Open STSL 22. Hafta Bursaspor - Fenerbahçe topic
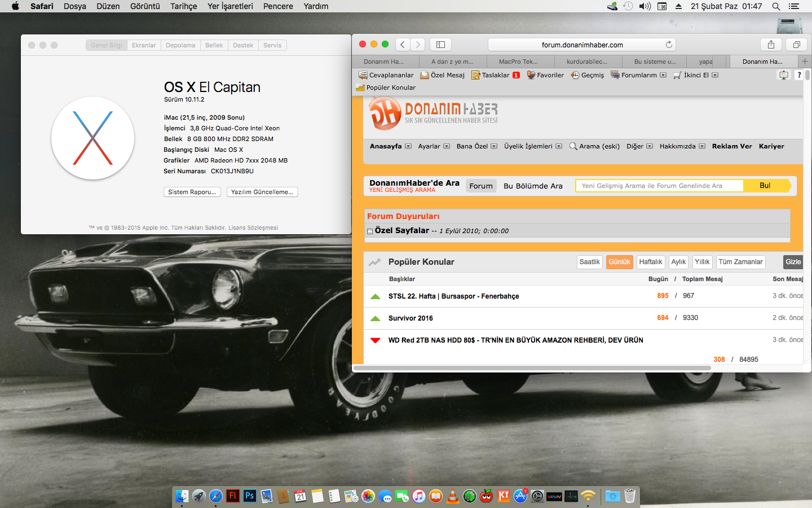 click(454, 296)
